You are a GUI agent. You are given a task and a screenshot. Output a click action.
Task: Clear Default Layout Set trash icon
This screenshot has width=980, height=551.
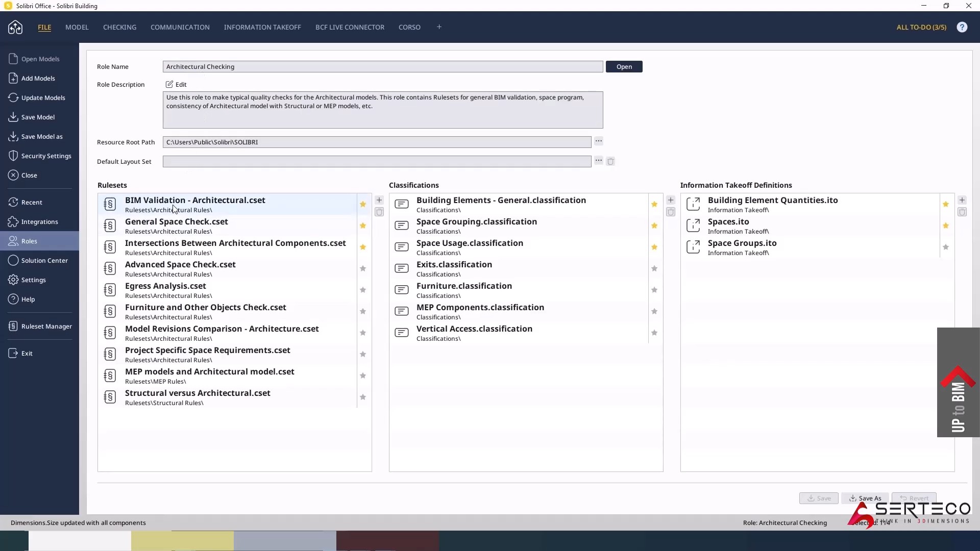[610, 161]
